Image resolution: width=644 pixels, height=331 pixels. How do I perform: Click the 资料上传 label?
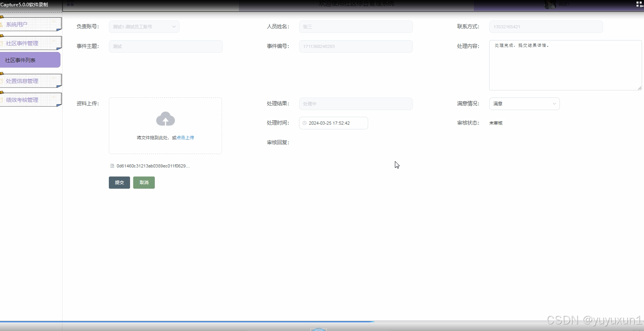coord(88,103)
